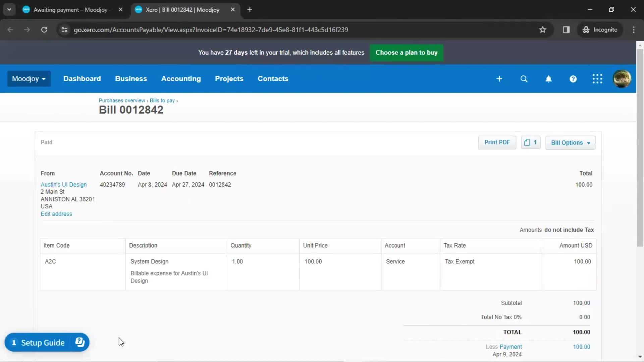Go to Bills to pay breadcrumb
Viewport: 644px width, 362px height.
coord(162,101)
